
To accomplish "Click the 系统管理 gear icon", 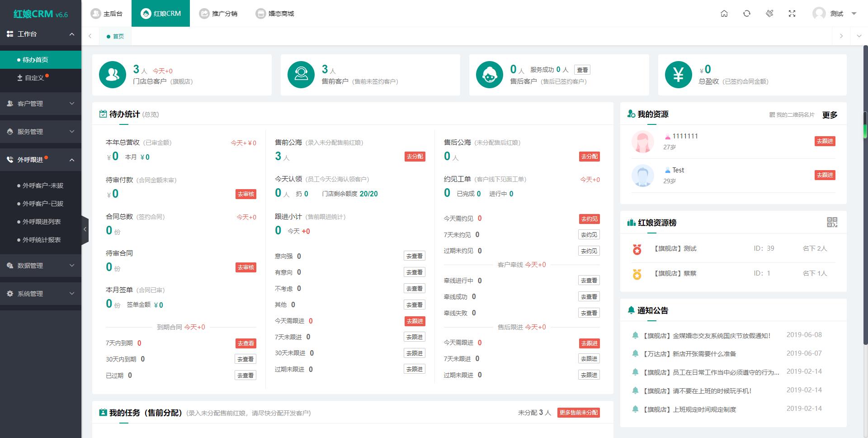I will tap(9, 293).
